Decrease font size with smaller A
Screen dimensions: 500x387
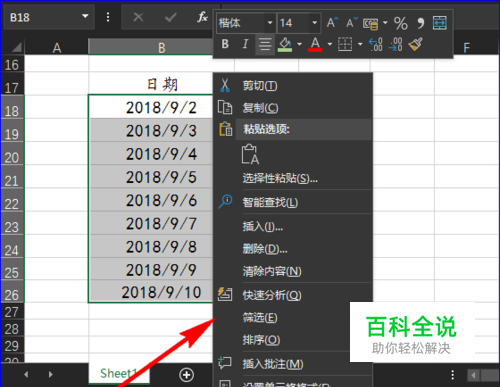[x=351, y=23]
